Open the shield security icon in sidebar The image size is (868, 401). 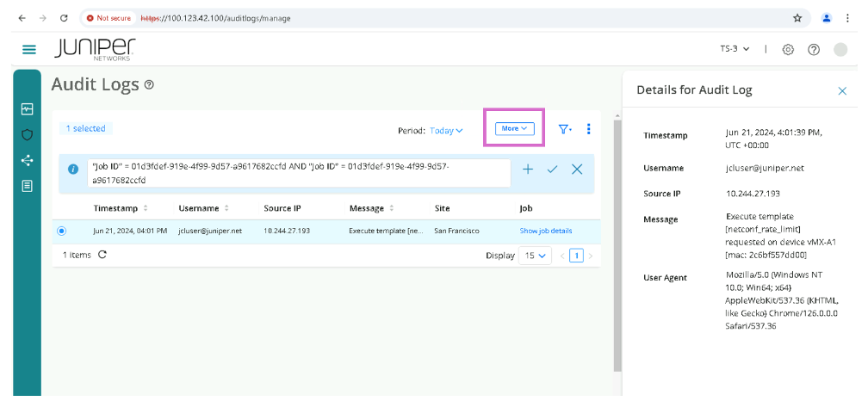click(x=28, y=134)
